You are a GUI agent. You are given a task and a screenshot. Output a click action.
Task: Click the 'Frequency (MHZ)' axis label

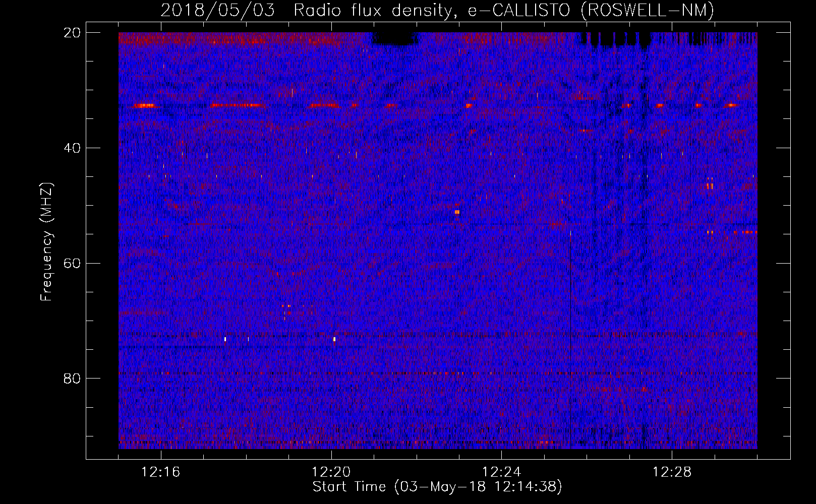[46, 241]
